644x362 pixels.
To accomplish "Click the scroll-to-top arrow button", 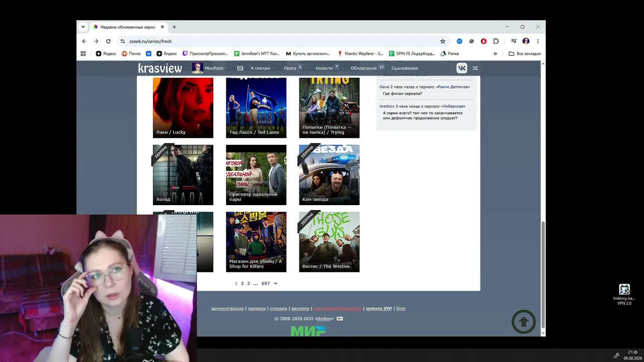I will pyautogui.click(x=524, y=322).
